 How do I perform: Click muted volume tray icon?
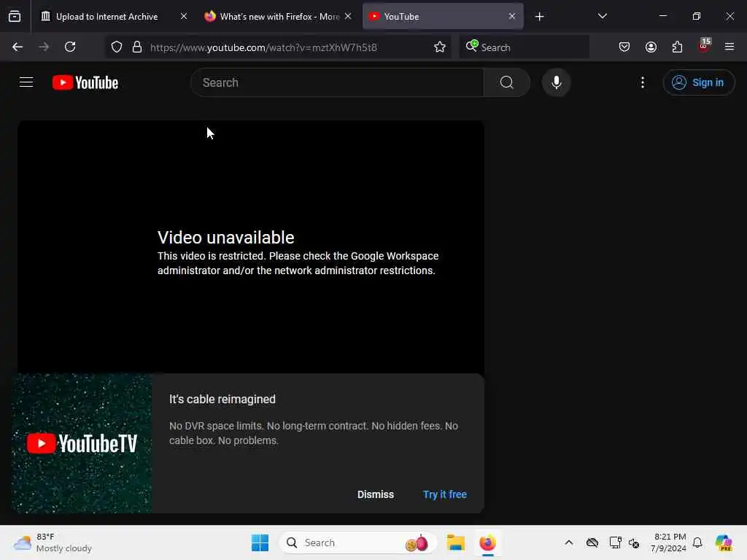(634, 542)
